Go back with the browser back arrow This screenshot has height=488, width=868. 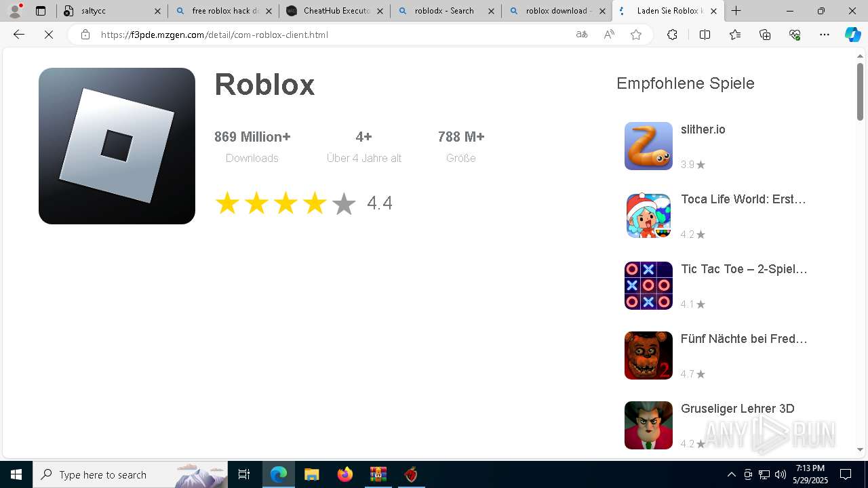(x=19, y=35)
